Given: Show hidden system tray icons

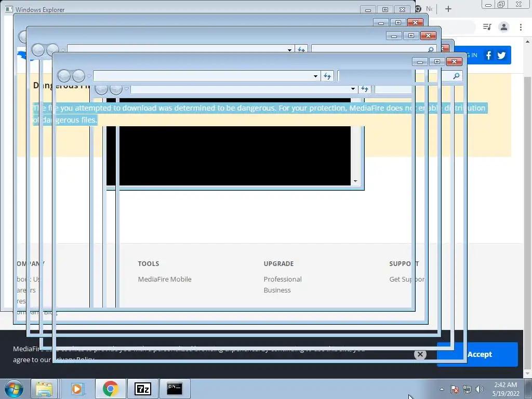Looking at the screenshot, I should click(x=442, y=389).
